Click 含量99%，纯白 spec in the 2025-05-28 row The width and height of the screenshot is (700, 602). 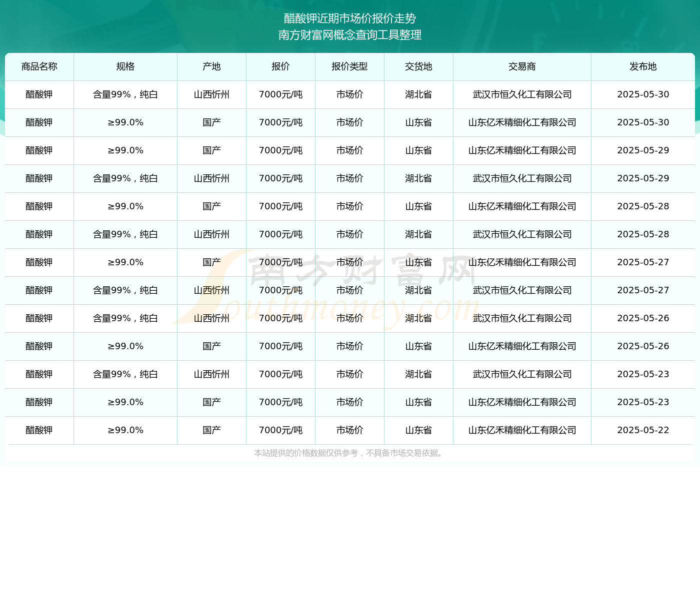125,234
